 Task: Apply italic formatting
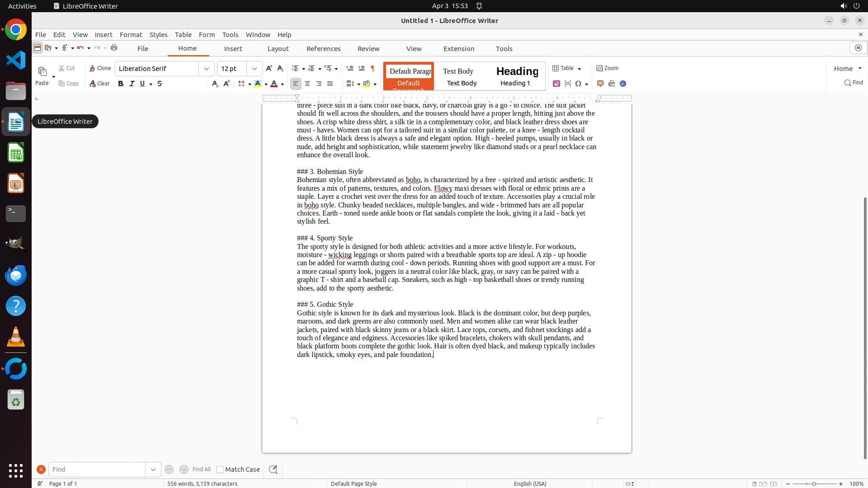132,84
